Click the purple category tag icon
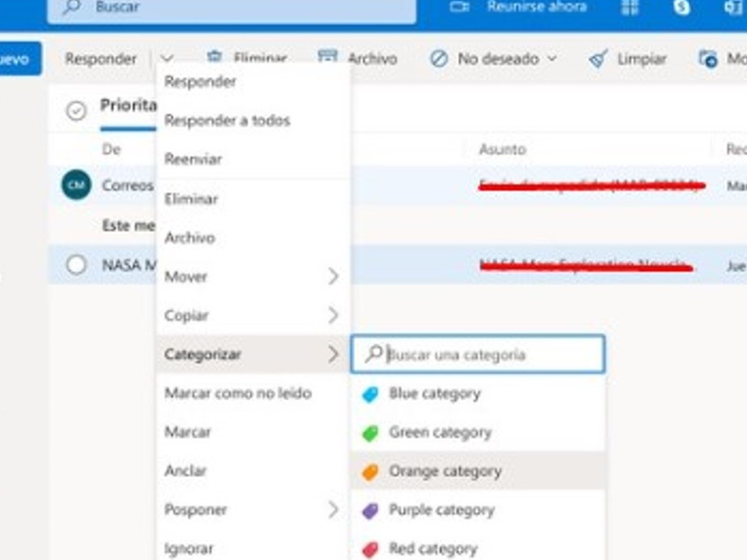This screenshot has width=747, height=560. pos(371,511)
